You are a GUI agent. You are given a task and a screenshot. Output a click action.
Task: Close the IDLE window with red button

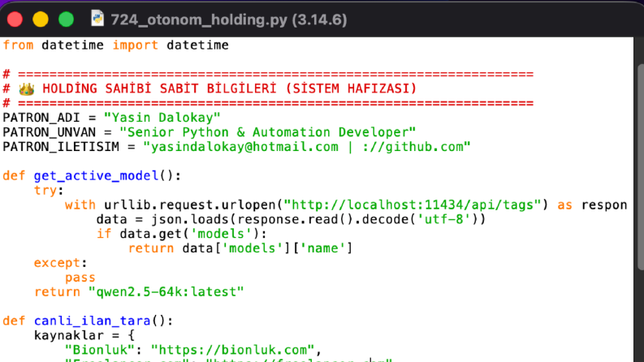15,19
